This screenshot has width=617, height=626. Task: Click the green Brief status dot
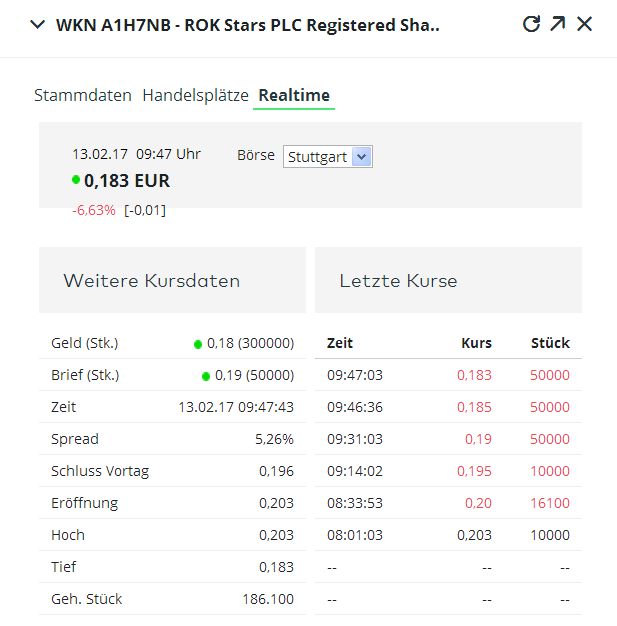point(206,376)
